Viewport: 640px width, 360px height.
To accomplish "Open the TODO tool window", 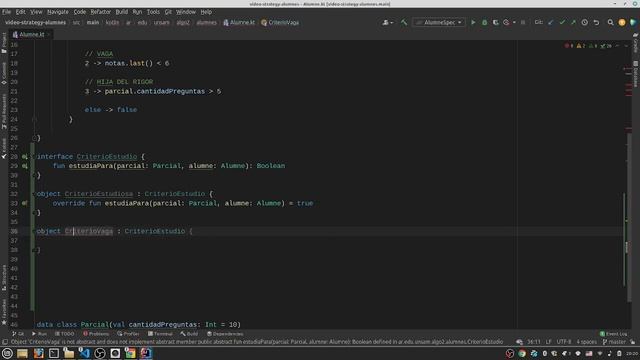I will (64, 334).
